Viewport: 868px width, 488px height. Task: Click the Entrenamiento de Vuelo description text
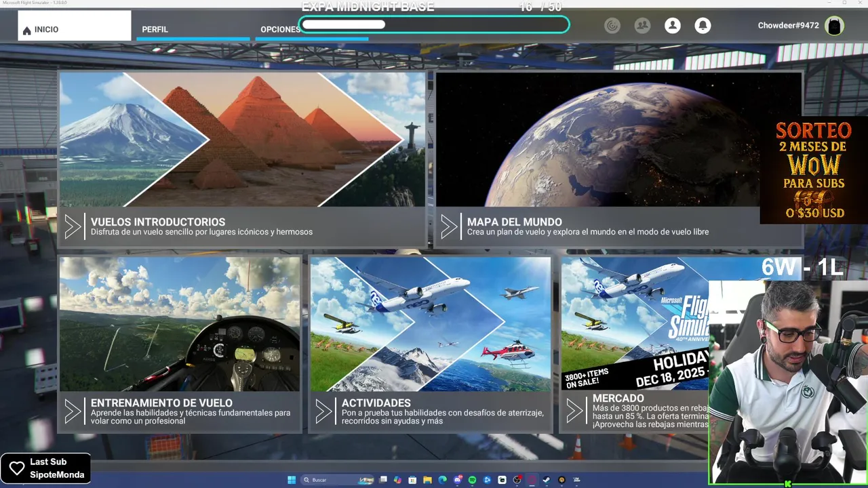191,417
